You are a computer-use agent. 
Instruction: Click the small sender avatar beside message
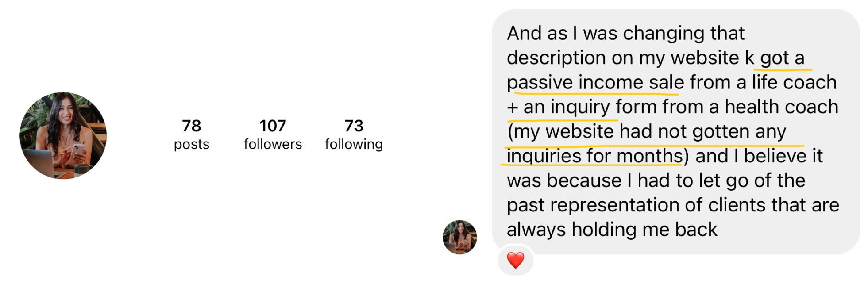point(459,237)
